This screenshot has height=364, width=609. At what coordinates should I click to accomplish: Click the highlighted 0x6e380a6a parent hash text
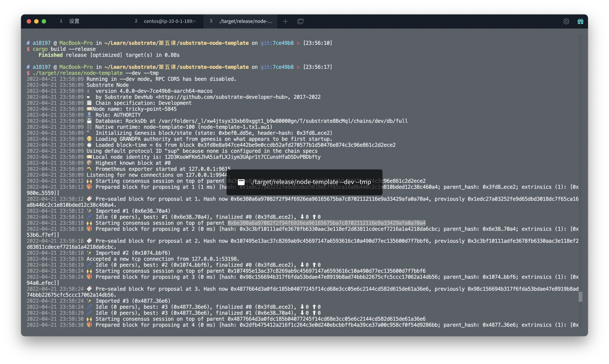pos(326,223)
